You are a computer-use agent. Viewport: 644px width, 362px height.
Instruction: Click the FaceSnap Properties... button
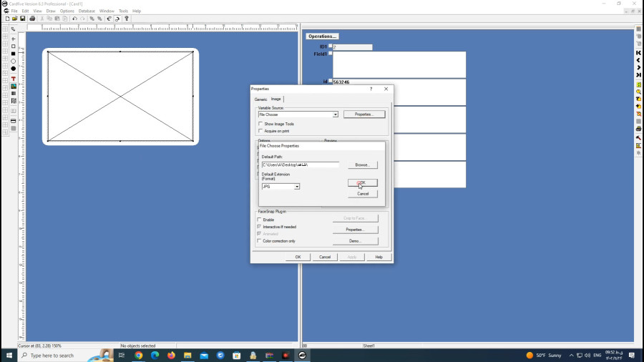pyautogui.click(x=355, y=230)
